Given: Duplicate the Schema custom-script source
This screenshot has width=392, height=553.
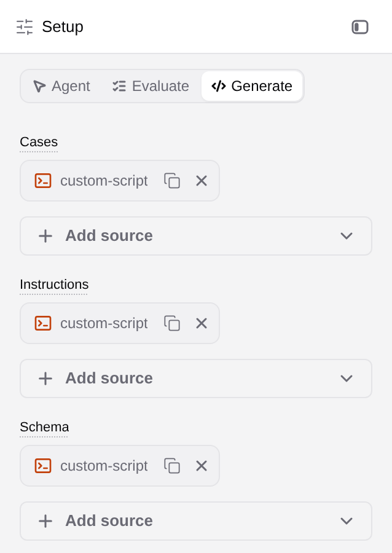Looking at the screenshot, I should pyautogui.click(x=172, y=466).
